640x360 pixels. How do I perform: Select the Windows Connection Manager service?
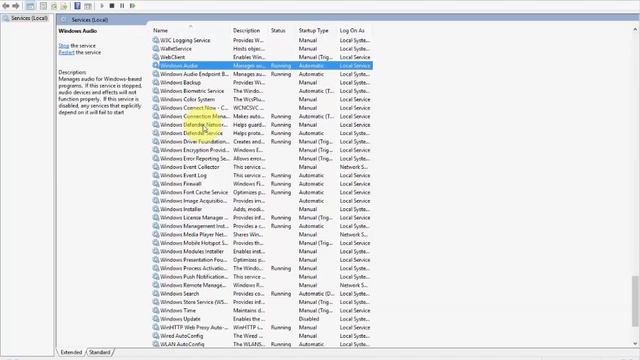pos(262,116)
